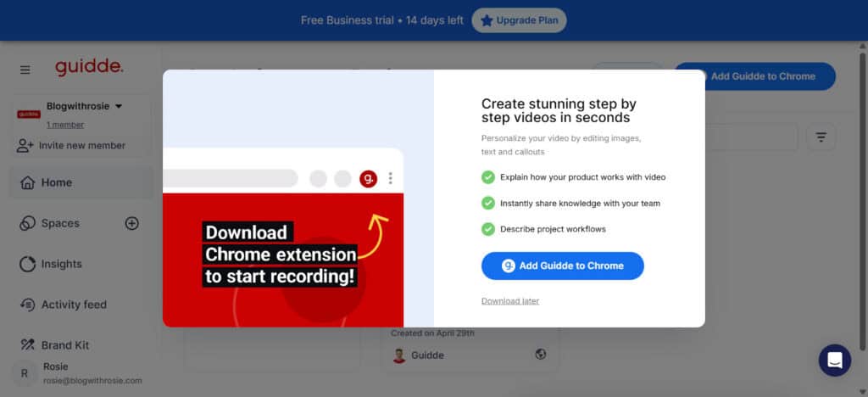Click the star icon in Upgrade Plan
The width and height of the screenshot is (868, 397).
[487, 20]
